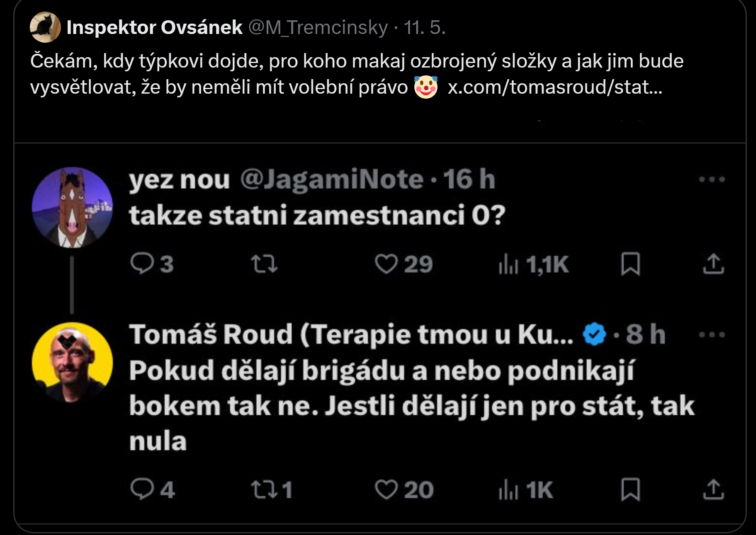Retweet Tomáš Roud's reply

click(264, 489)
